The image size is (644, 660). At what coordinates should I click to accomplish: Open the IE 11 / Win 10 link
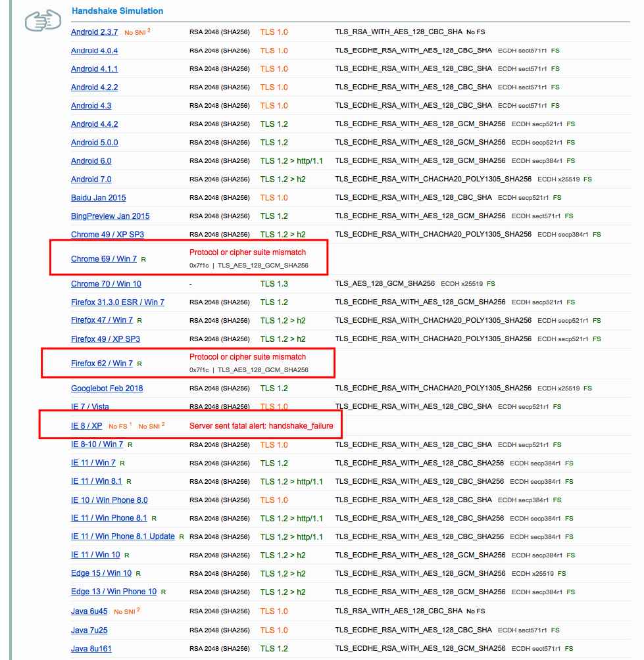pyautogui.click(x=95, y=555)
